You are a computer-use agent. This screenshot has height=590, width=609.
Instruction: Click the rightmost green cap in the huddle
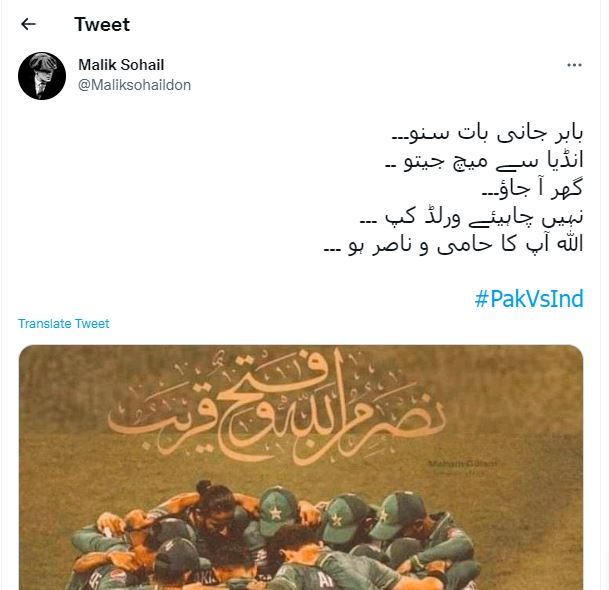[398, 515]
